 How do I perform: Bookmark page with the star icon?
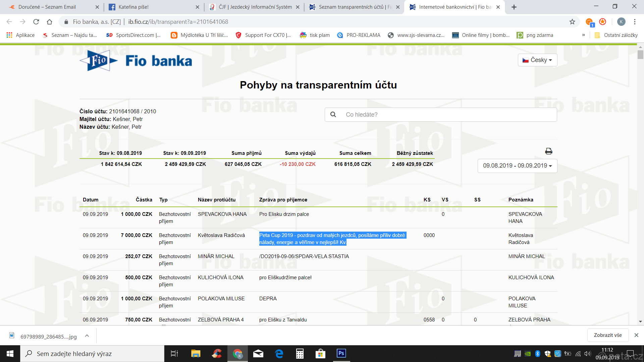point(572,22)
